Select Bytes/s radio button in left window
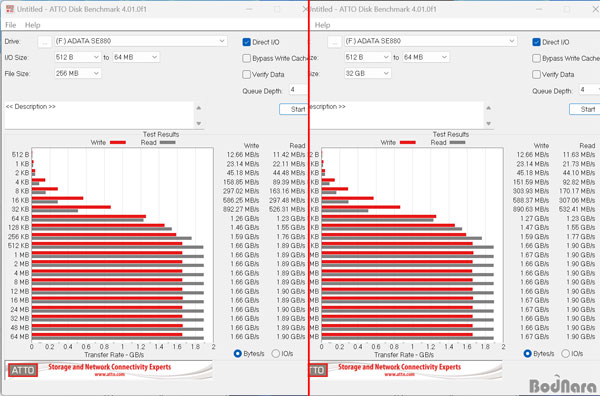 (x=238, y=354)
